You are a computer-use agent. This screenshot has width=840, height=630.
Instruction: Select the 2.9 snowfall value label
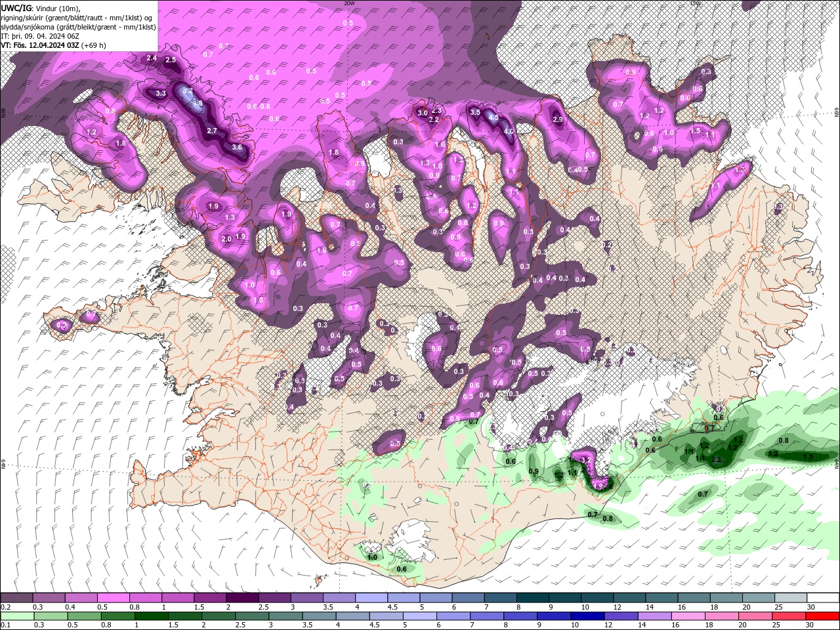pyautogui.click(x=558, y=119)
